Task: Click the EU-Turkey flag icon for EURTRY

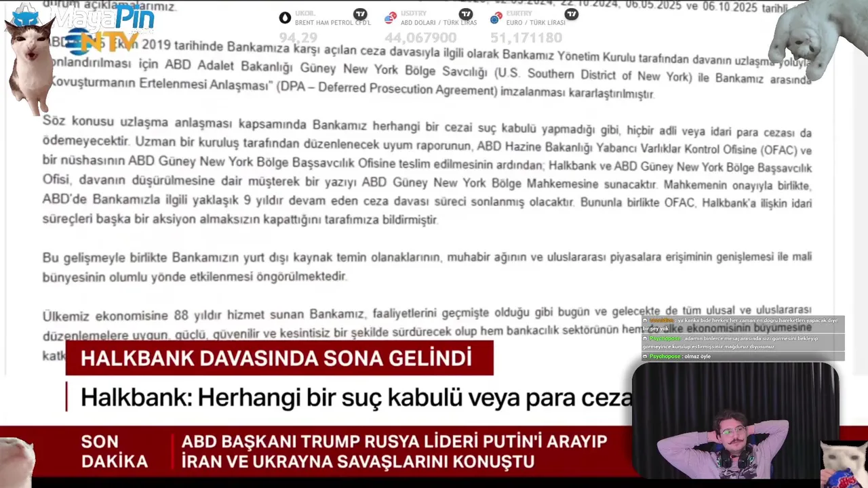Action: coord(496,18)
